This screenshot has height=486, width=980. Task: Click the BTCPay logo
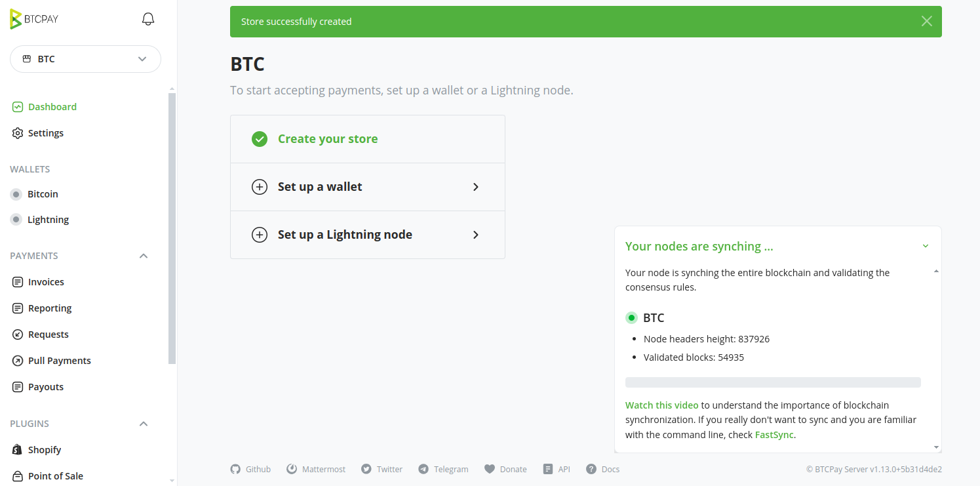[34, 19]
